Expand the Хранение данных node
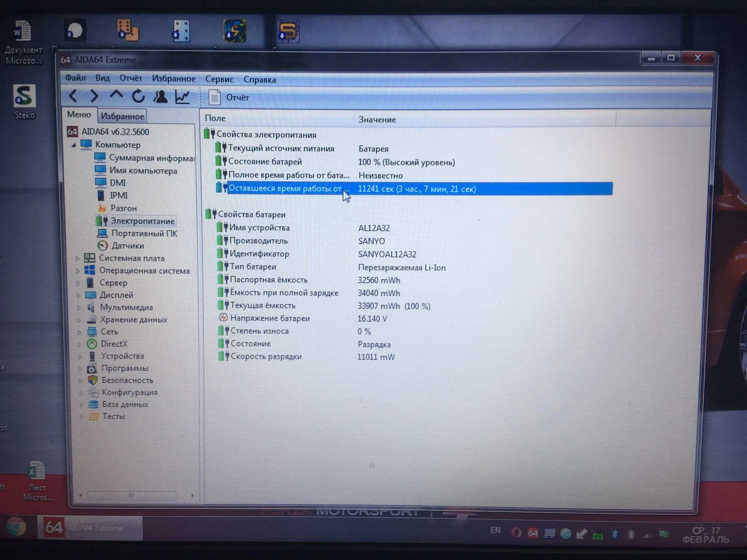This screenshot has width=747, height=560. [x=79, y=320]
